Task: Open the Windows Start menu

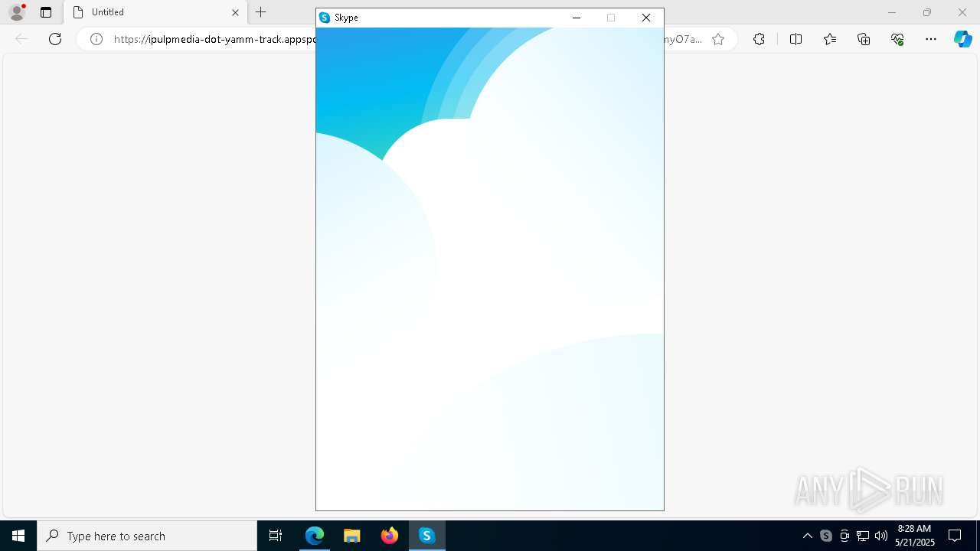Action: tap(18, 536)
